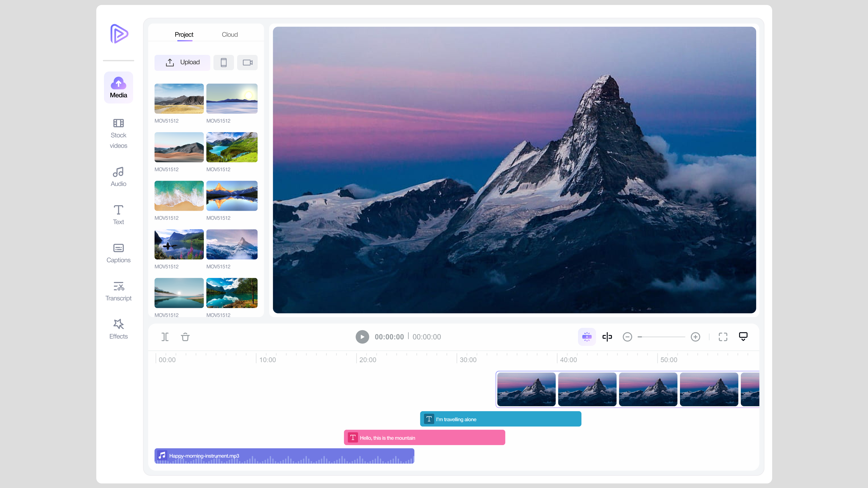868x488 pixels.
Task: Open the Stock videos panel
Action: 118,133
